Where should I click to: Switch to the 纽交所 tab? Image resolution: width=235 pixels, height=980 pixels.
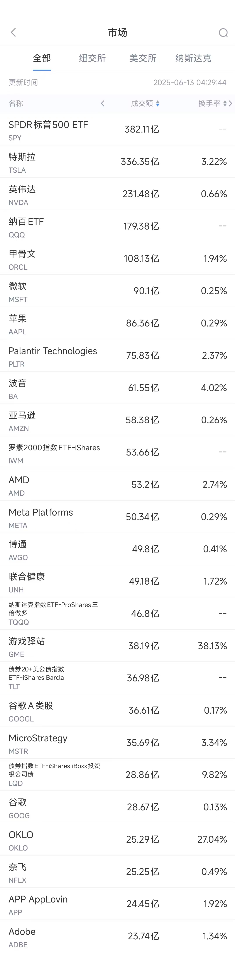[x=92, y=58]
